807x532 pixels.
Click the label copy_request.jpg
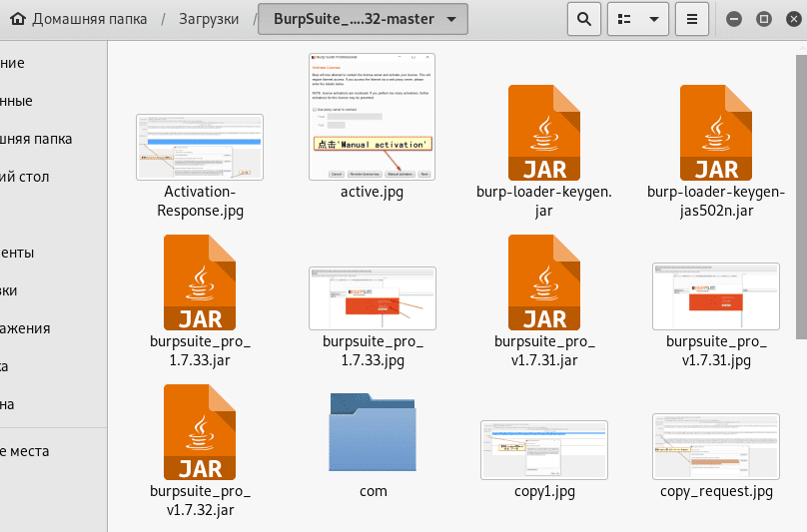click(x=716, y=492)
